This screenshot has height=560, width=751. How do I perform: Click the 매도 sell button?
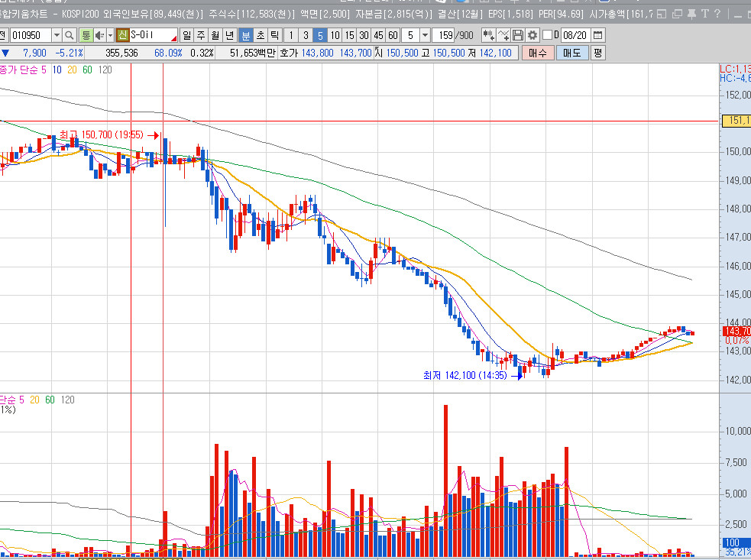coord(572,53)
